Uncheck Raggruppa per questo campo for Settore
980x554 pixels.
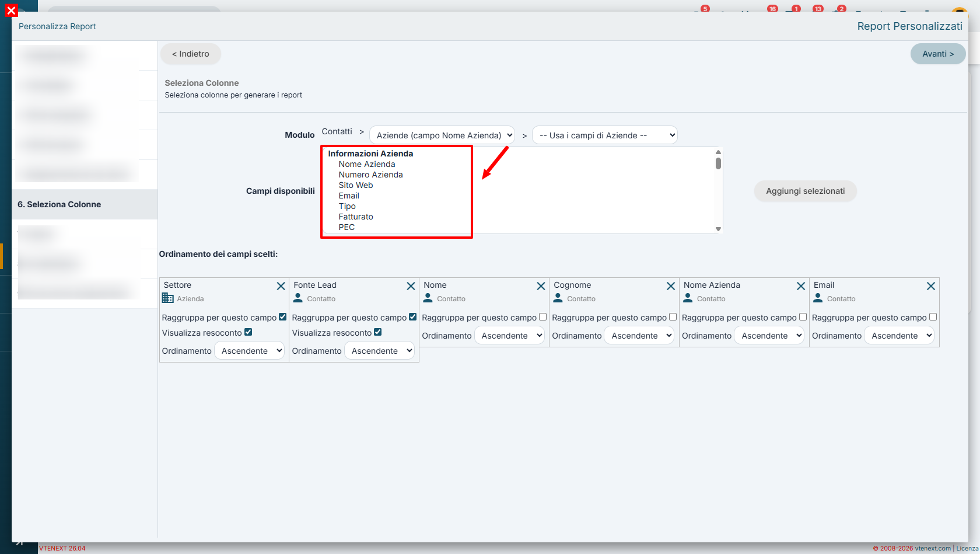point(283,317)
